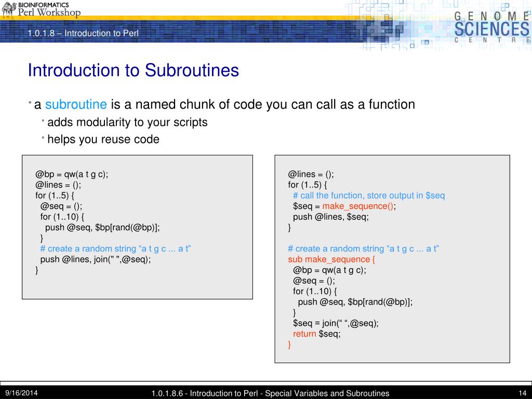Click the red 'make_sequence()' function call

(358, 206)
